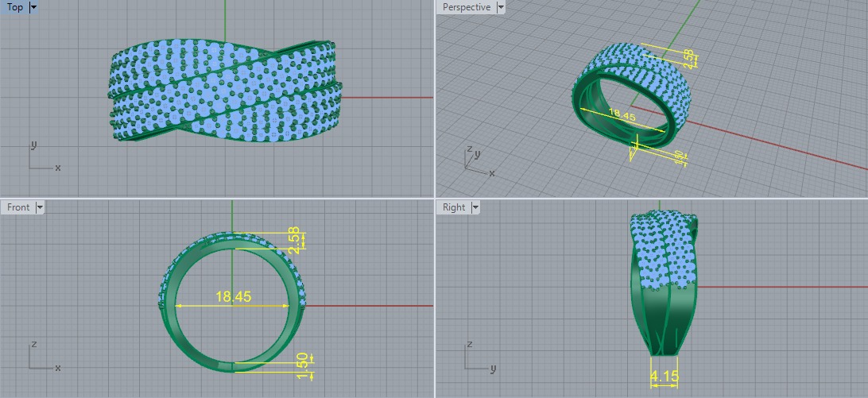Click the axis icon in Right viewport

(x=479, y=356)
